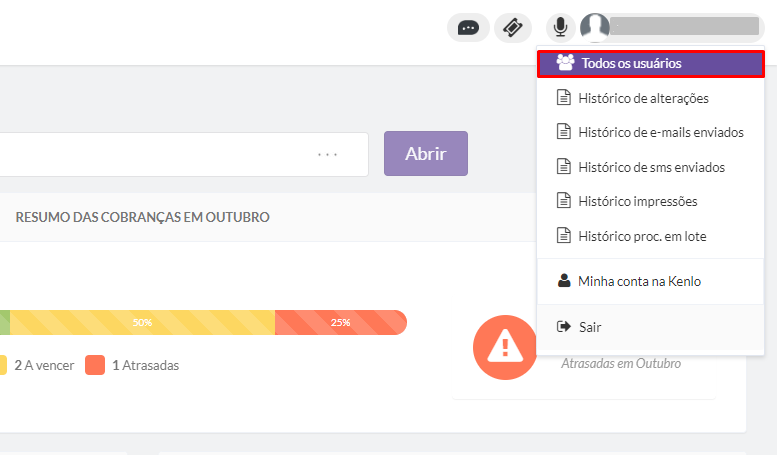
Task: Activate the microphone icon
Action: [x=560, y=27]
